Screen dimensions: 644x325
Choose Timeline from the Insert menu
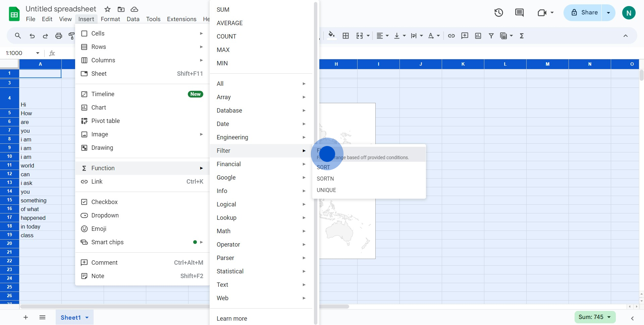click(142, 94)
